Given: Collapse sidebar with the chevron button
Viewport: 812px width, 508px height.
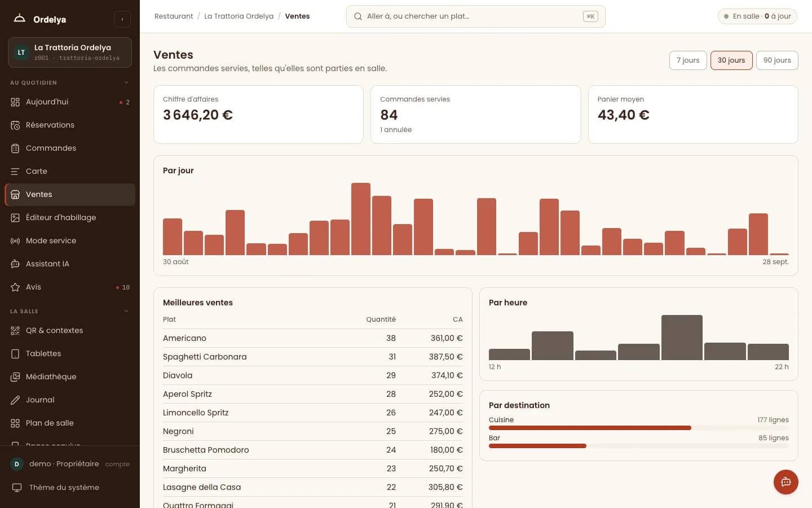Looking at the screenshot, I should [122, 19].
